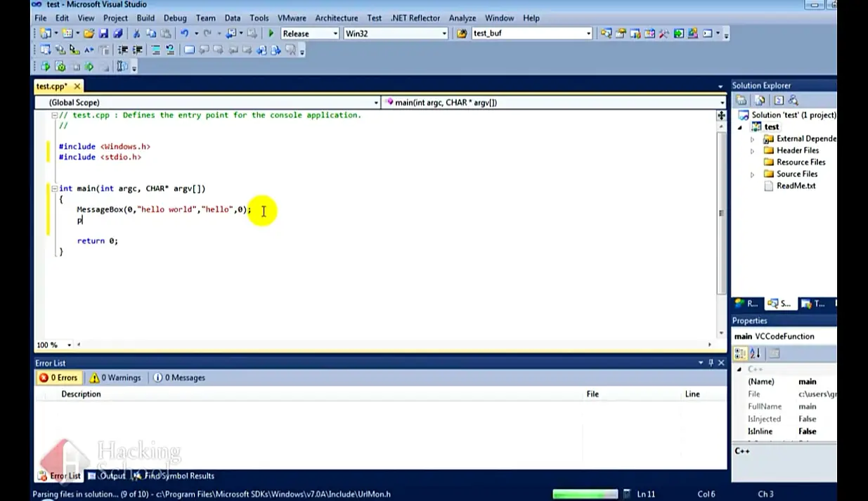Click the Decrease Indent icon
The height and width of the screenshot is (501, 868).
123,50
